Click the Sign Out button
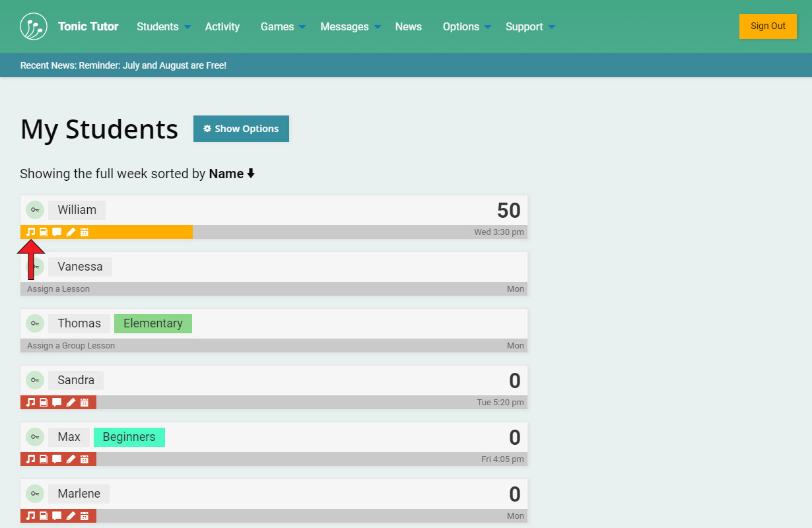812x528 pixels. point(768,26)
